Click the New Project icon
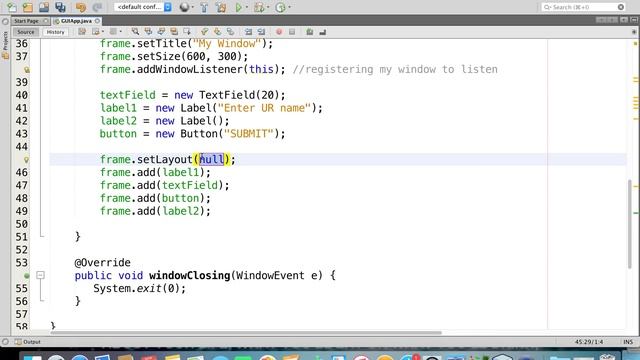 tap(28, 7)
